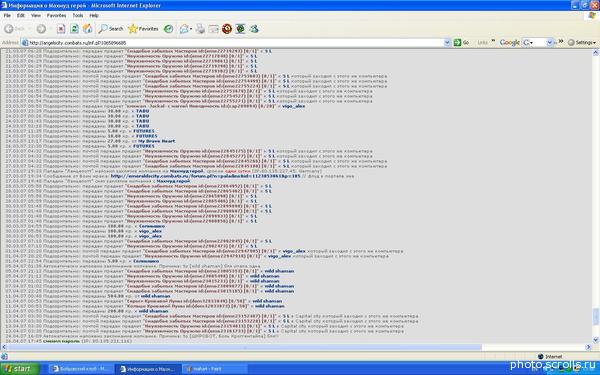
Task: Print the page with printer icon
Action: pyautogui.click(x=201, y=29)
